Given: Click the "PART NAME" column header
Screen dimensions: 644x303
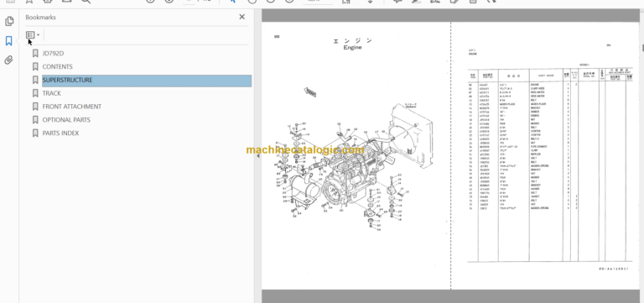Looking at the screenshot, I should tap(547, 76).
